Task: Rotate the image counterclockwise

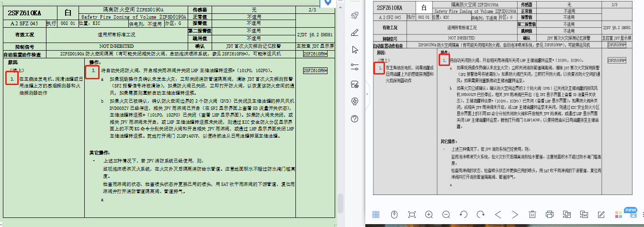Action: [x=463, y=214]
